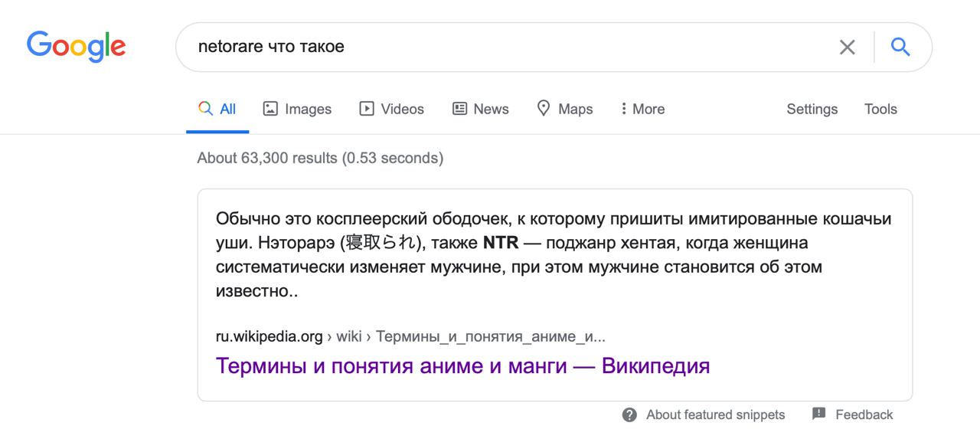Click the featured snippet text paragraph

[554, 255]
